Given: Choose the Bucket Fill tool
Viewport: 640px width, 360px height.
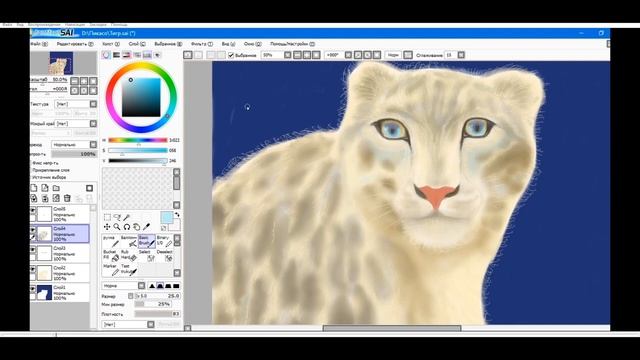Looking at the screenshot, I should (x=111, y=256).
